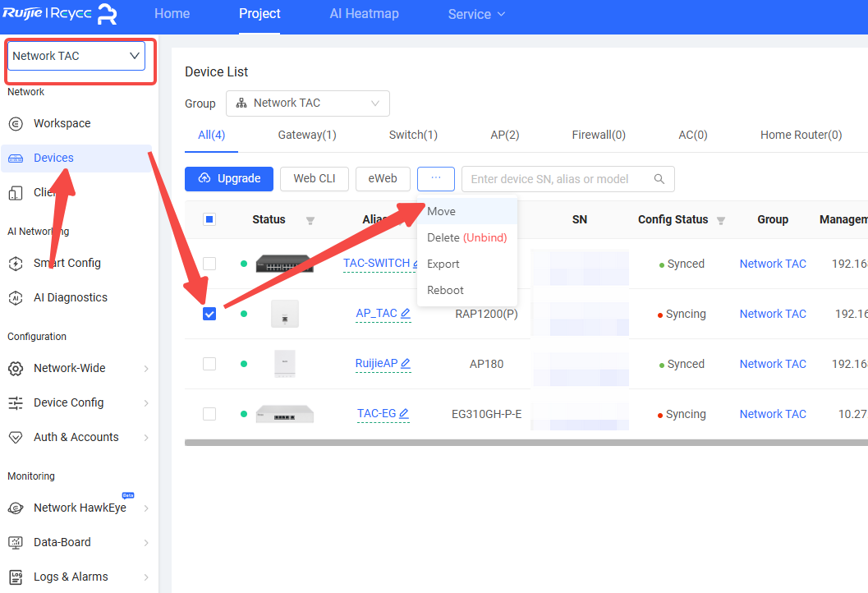The image size is (868, 593).
Task: Switch to the Switch(1) tab
Action: [x=414, y=135]
